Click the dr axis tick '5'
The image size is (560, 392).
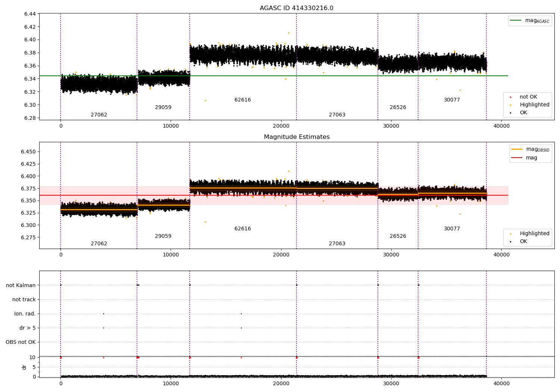pyautogui.click(x=34, y=367)
